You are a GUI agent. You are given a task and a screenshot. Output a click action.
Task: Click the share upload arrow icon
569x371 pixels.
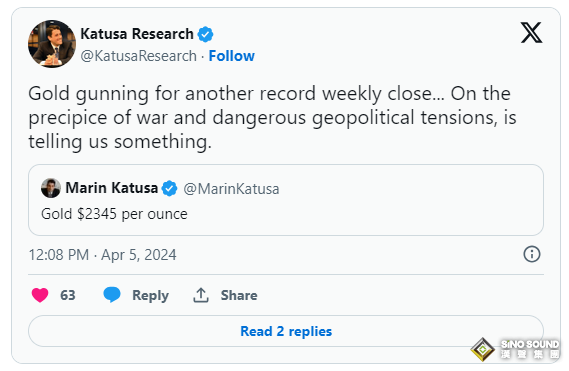tap(201, 295)
